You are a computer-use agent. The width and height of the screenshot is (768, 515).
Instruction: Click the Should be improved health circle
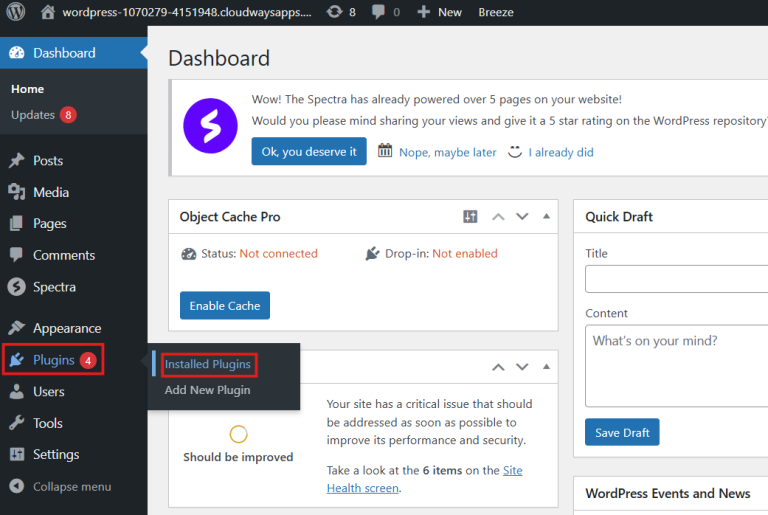239,434
